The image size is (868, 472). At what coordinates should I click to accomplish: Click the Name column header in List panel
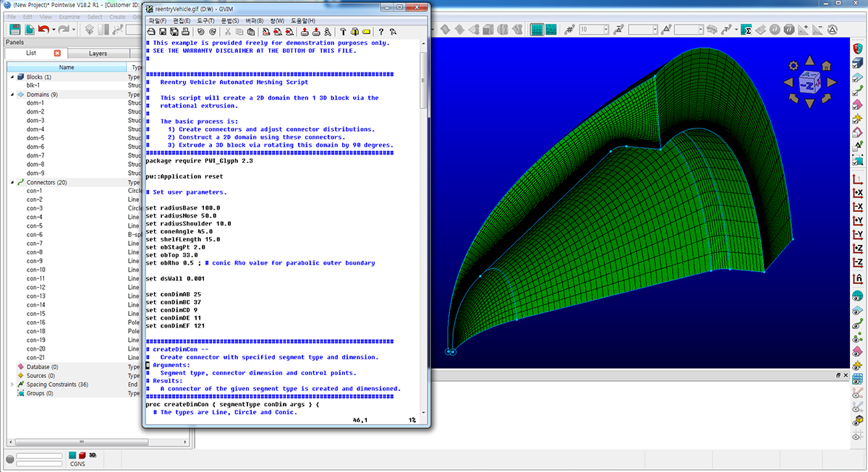[67, 67]
